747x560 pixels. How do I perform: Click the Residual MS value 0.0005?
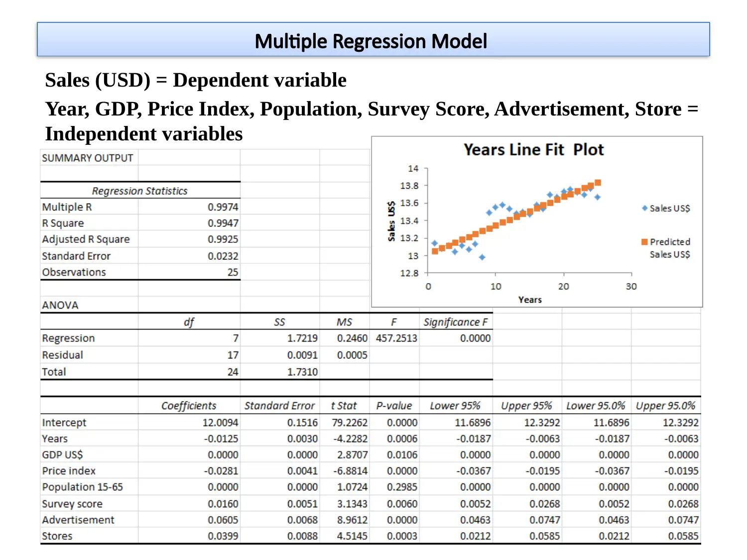point(352,355)
